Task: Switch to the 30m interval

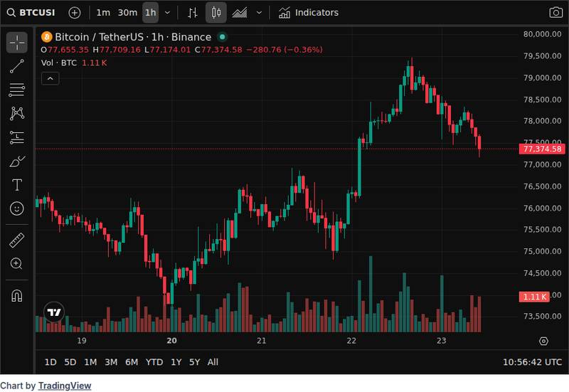Action: tap(127, 13)
